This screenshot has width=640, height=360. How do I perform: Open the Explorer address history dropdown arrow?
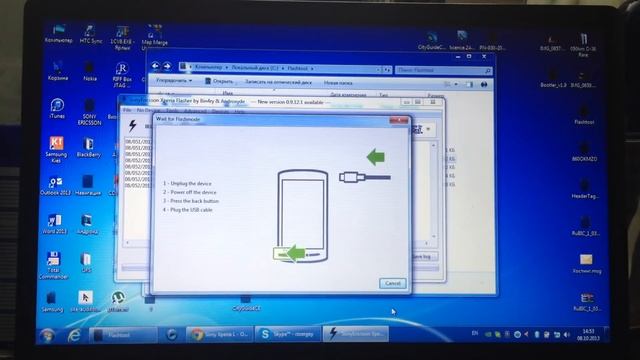pos(378,70)
